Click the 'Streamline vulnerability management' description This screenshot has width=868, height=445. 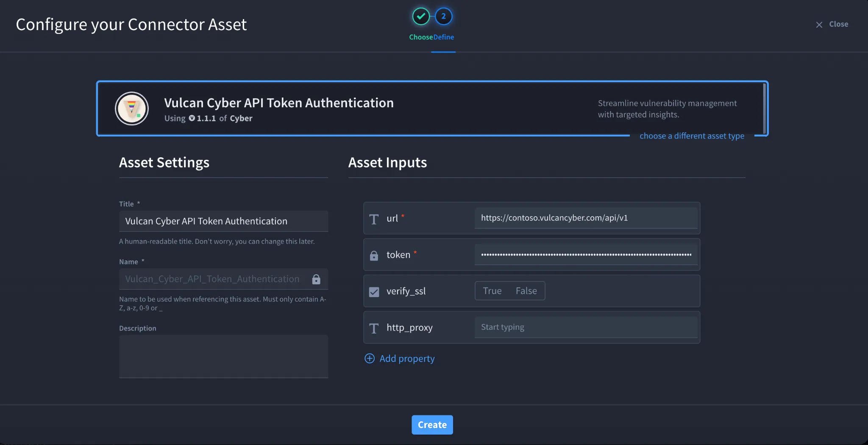pos(667,109)
